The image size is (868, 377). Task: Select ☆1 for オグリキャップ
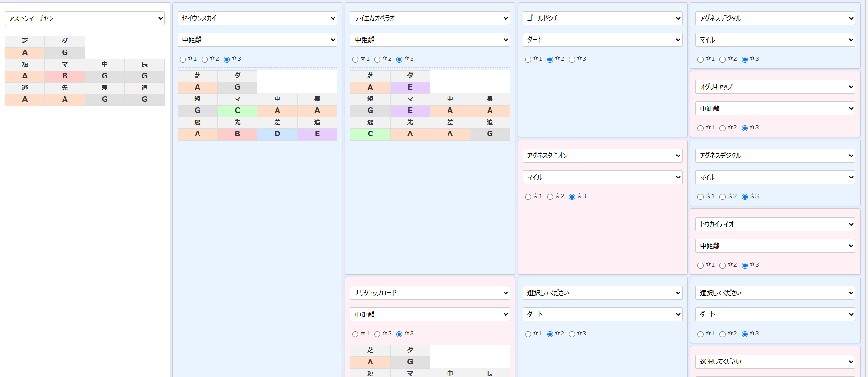[x=700, y=128]
